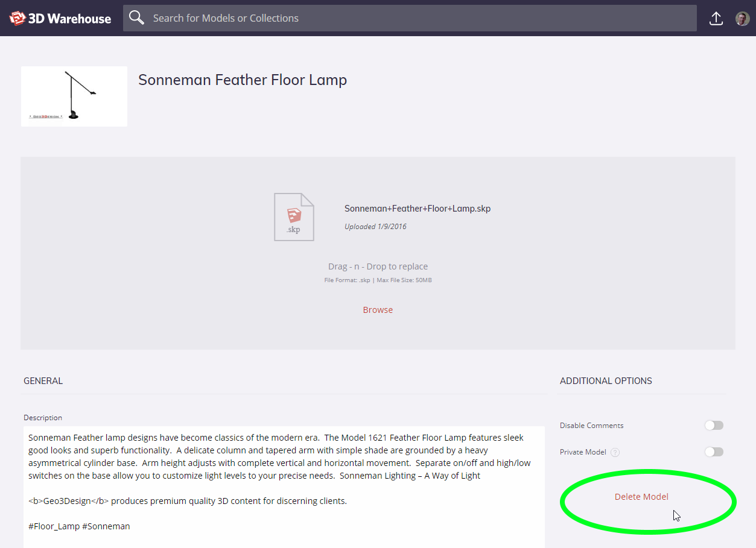
Task: Click the Drag - n - Drop to replace text
Action: pyautogui.click(x=378, y=266)
